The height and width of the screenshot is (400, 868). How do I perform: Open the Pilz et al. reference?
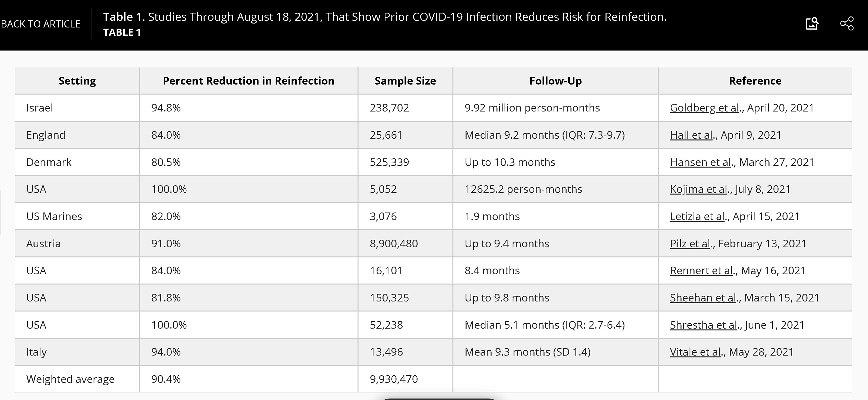691,243
